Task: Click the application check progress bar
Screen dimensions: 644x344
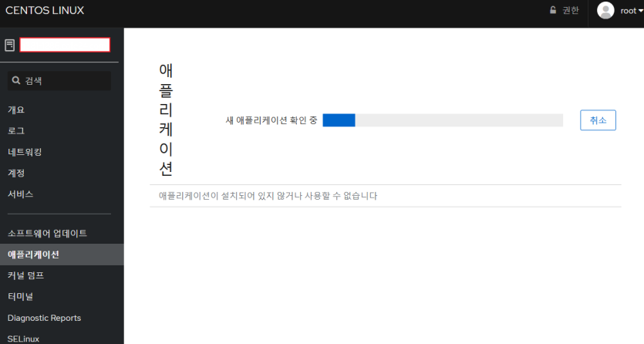Action: coord(443,120)
